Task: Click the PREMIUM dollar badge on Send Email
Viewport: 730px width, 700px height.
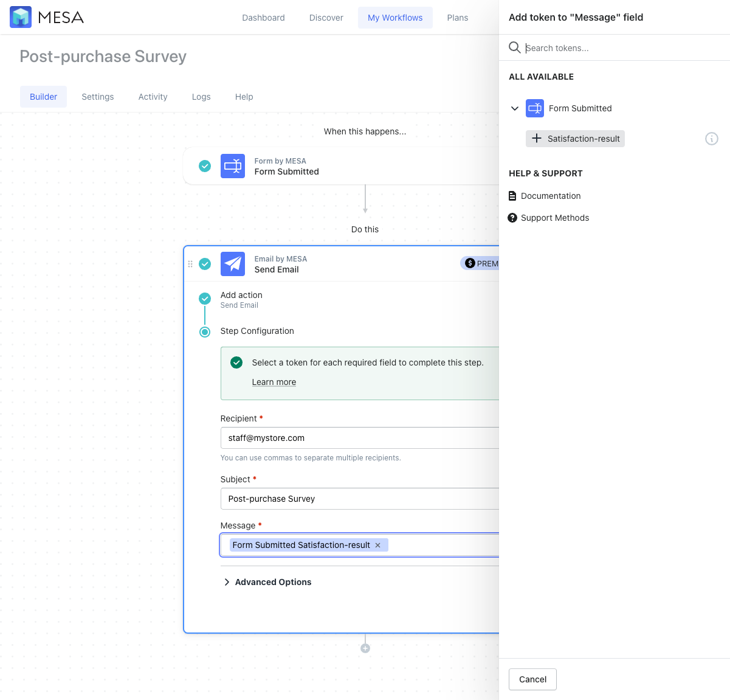Action: (469, 263)
